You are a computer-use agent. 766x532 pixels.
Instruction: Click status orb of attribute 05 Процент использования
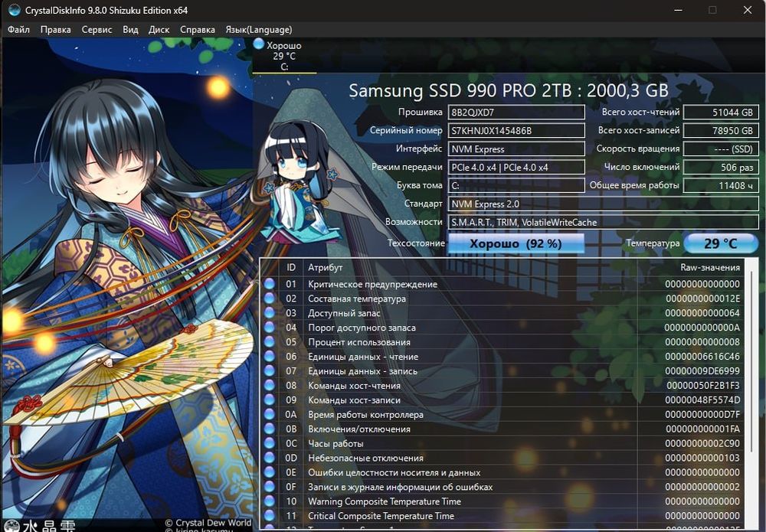click(269, 341)
